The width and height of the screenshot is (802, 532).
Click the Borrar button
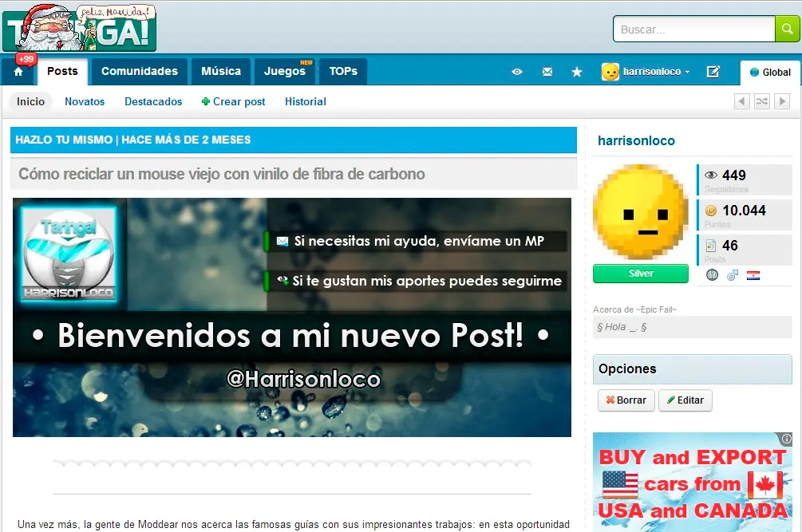coord(626,400)
